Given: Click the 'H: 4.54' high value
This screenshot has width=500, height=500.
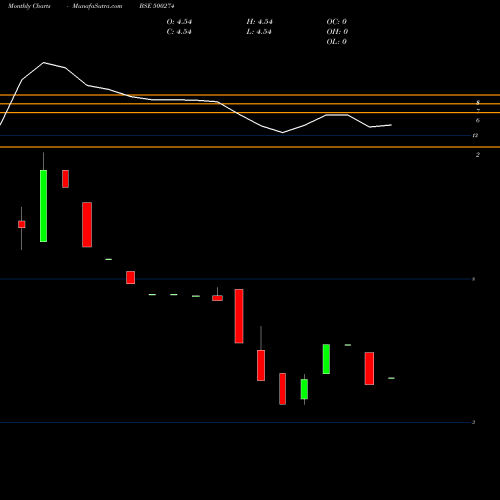Looking at the screenshot, I should pyautogui.click(x=259, y=22).
